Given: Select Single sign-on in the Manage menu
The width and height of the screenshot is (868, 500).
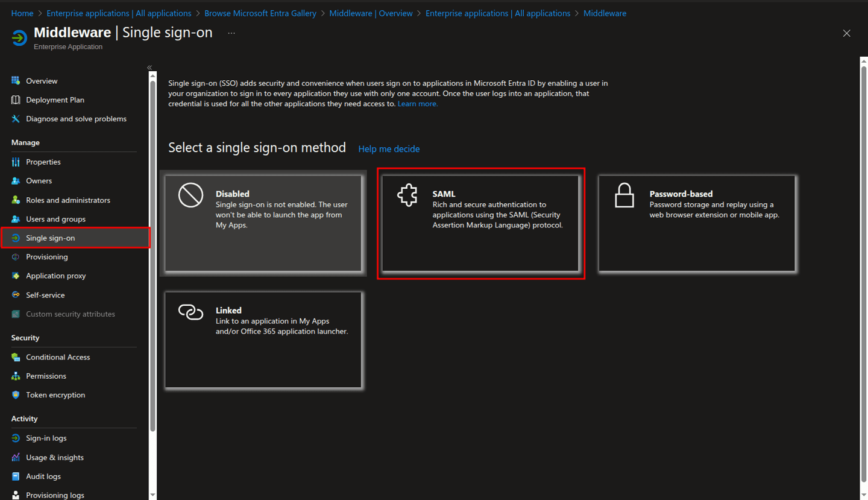Looking at the screenshot, I should (52, 238).
